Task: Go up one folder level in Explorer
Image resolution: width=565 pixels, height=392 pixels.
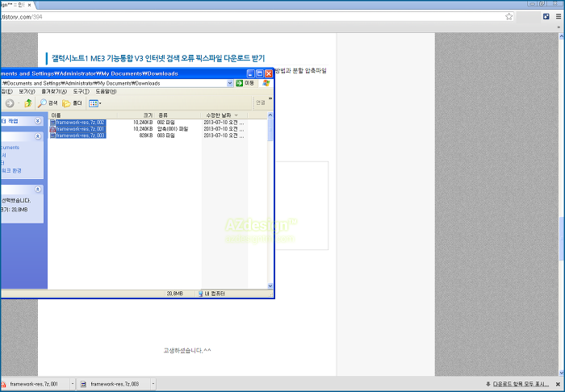Action: point(28,103)
